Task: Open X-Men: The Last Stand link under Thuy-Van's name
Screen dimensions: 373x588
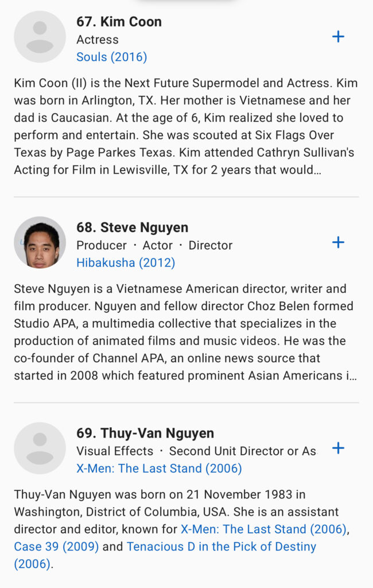Action: tap(159, 468)
